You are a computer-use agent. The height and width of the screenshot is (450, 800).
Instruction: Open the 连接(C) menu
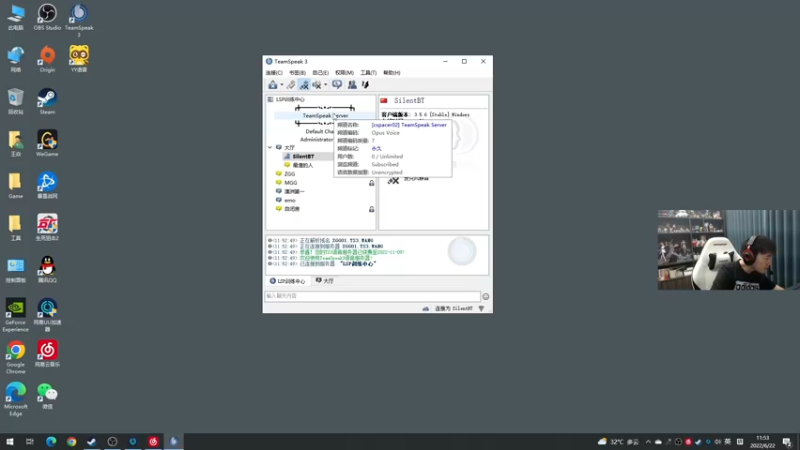[274, 73]
